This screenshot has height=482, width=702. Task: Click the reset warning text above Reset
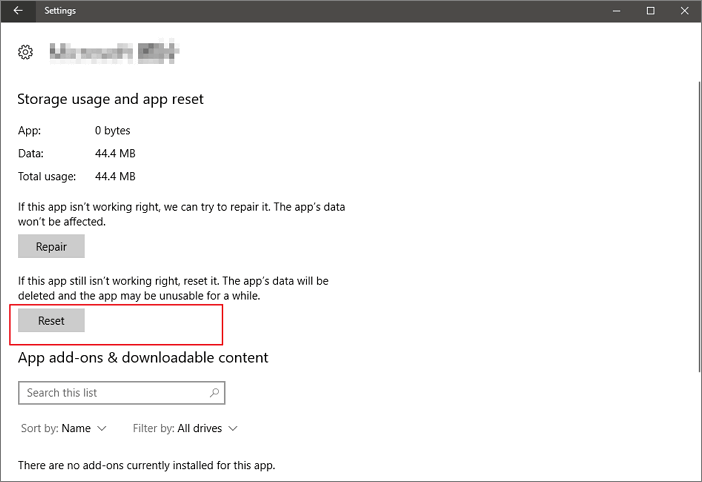(x=173, y=289)
